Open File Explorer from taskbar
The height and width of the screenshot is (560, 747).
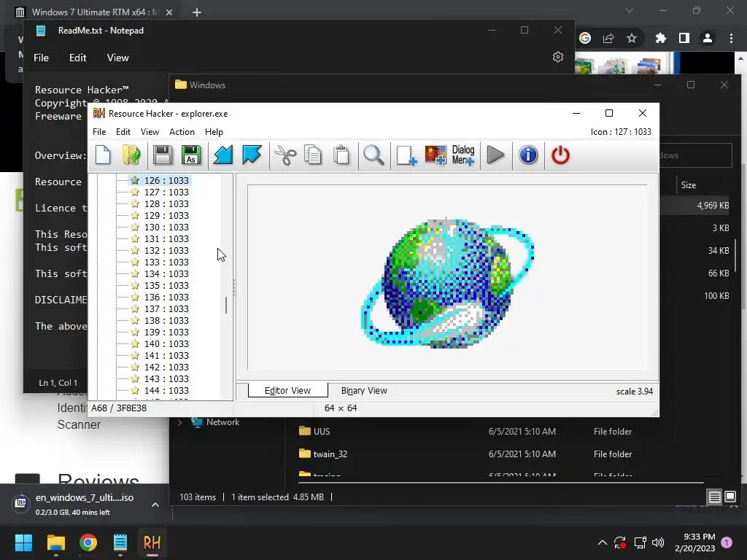click(x=55, y=542)
